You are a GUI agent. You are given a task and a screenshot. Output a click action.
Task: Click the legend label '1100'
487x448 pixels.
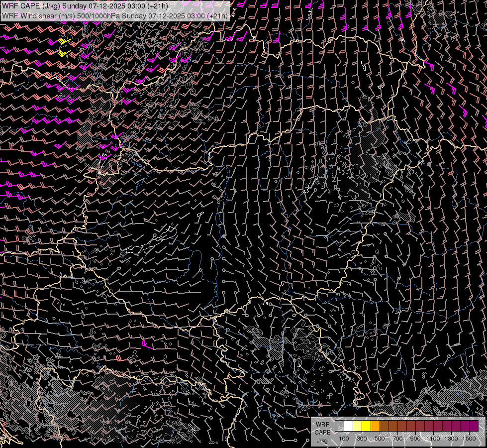pyautogui.click(x=433, y=439)
